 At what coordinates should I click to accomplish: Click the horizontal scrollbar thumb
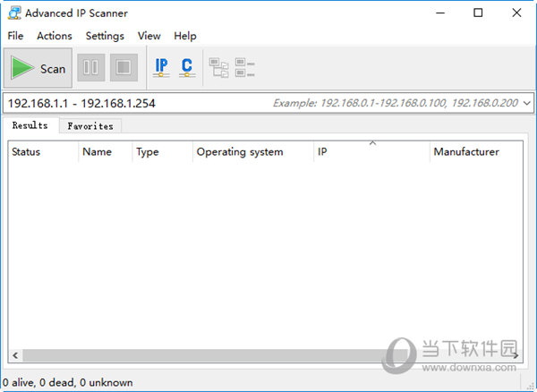click(x=215, y=355)
